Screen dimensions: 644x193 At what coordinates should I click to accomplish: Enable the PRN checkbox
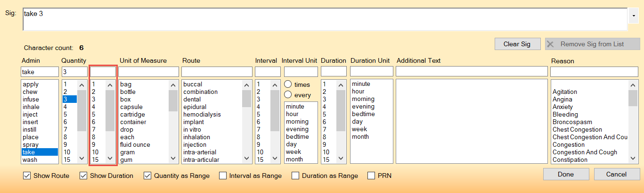pos(371,176)
